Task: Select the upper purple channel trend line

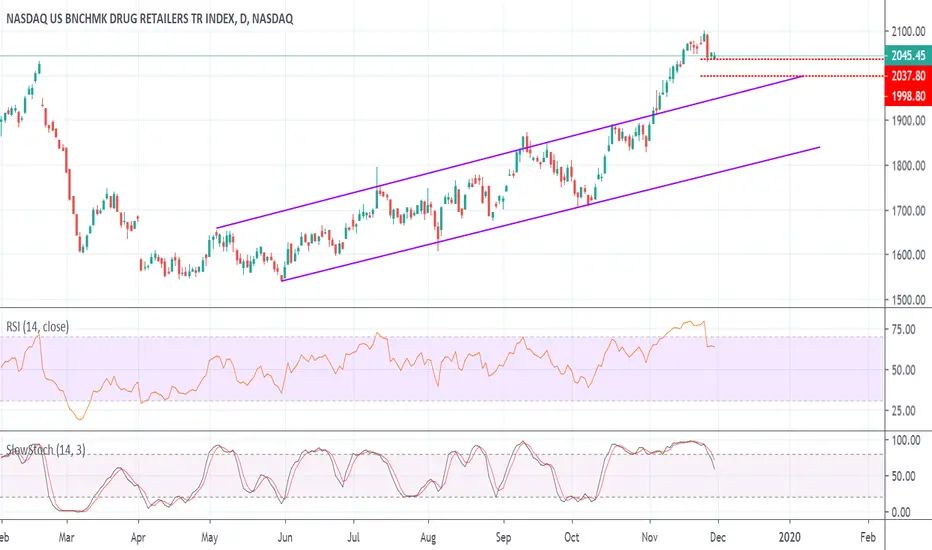Action: pyautogui.click(x=510, y=152)
